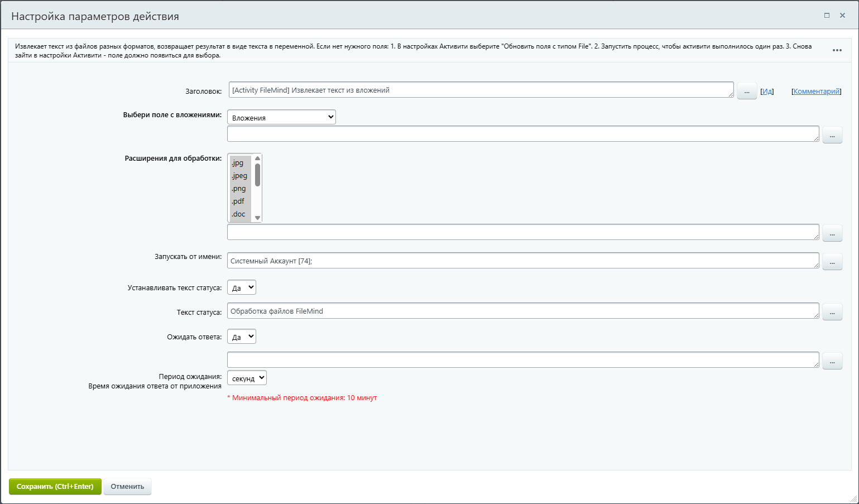Click ellipsis button beside the extensions text field

tap(832, 233)
